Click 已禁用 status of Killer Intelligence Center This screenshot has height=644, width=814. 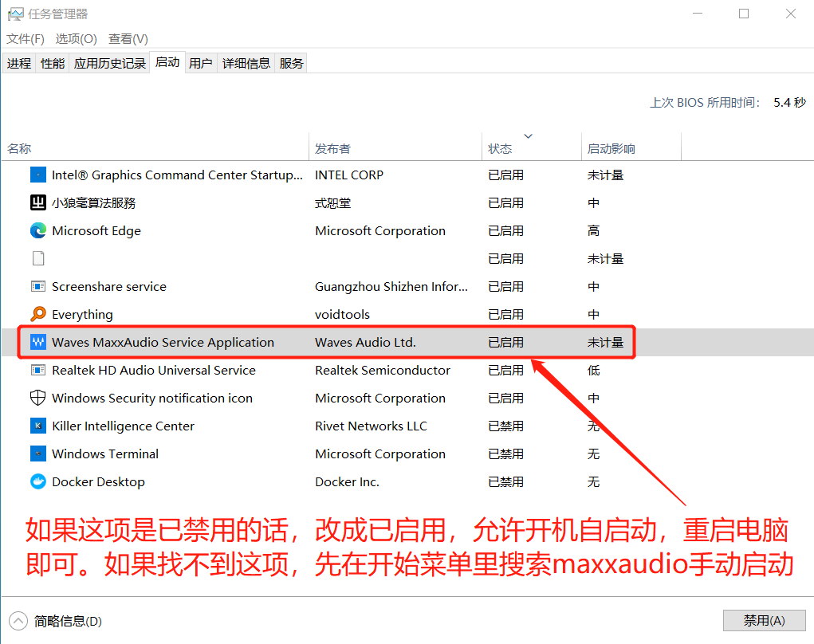[505, 426]
